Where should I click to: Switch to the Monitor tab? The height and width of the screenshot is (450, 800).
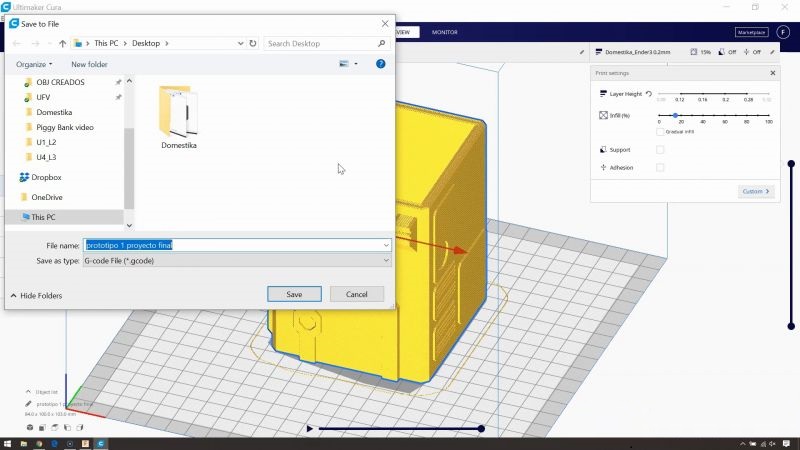[x=444, y=32]
